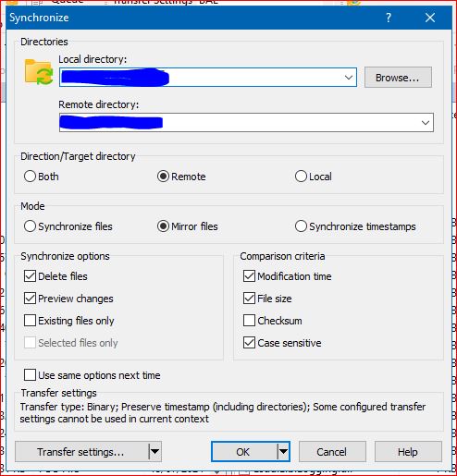Toggle the Preview changes checkbox

coord(30,299)
